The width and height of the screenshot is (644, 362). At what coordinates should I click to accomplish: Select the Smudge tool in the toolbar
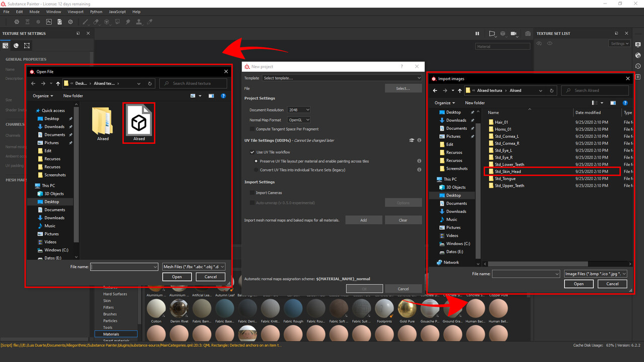click(128, 22)
